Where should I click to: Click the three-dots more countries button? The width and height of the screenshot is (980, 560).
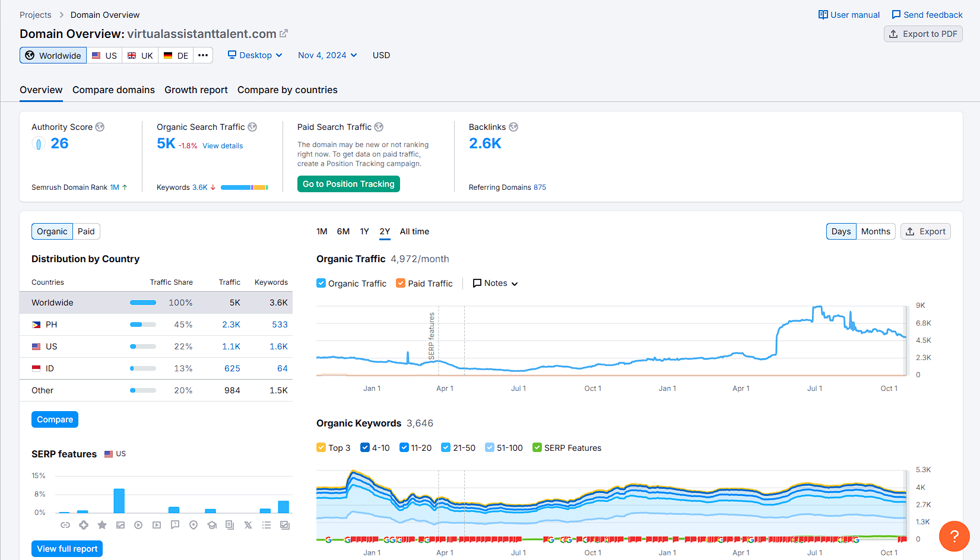coord(203,55)
